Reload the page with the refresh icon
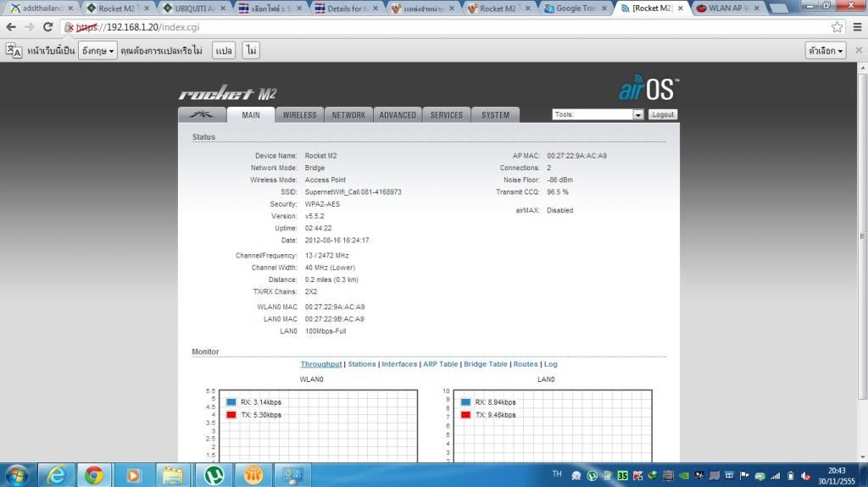The image size is (868, 487). [x=48, y=27]
